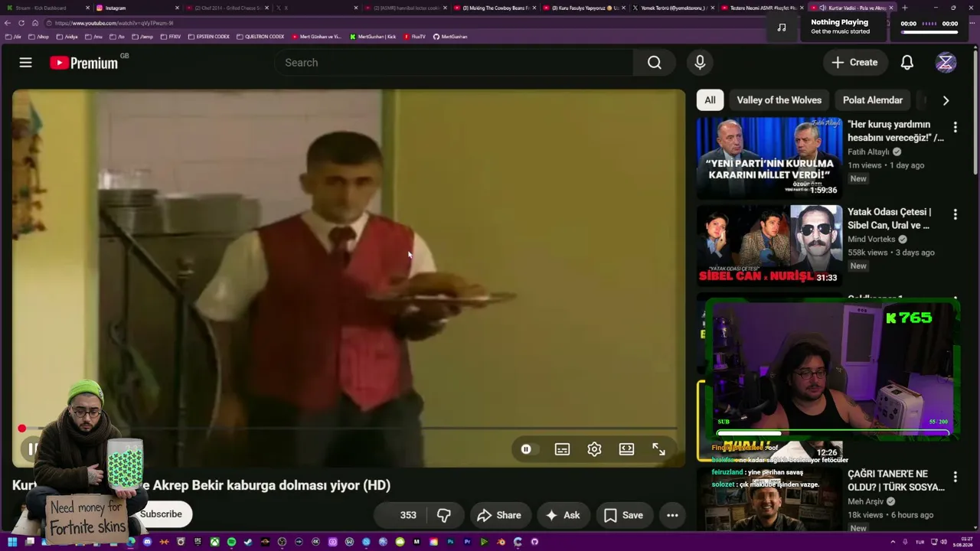This screenshot has height=551, width=980.
Task: Open "Her kuruş yardımın hesabını vereceğiz" title
Action: 896,131
